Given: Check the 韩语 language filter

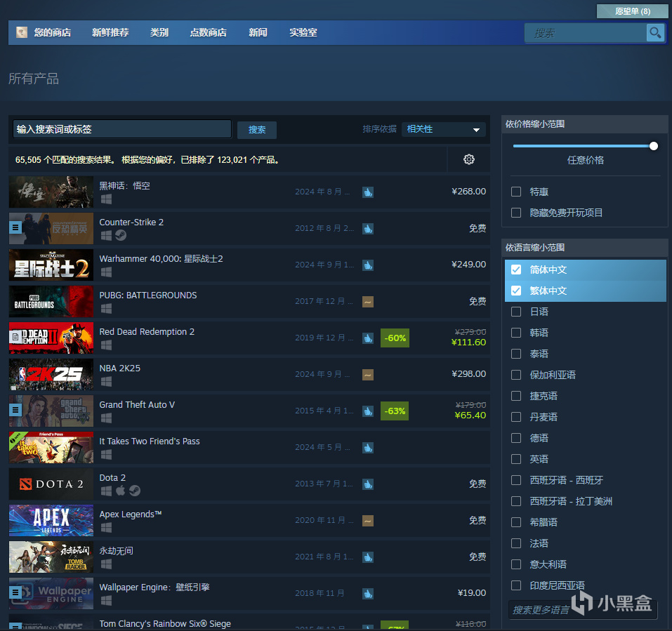Looking at the screenshot, I should coord(516,333).
